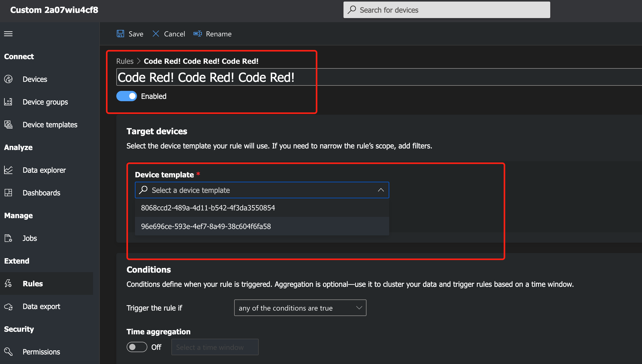
Task: Click the Rules lightning icon
Action: tap(8, 284)
